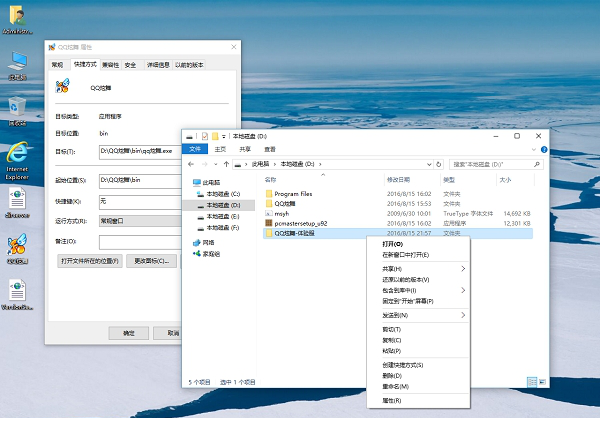
Task: Open the 主页 ribbon tab
Action: pos(220,149)
